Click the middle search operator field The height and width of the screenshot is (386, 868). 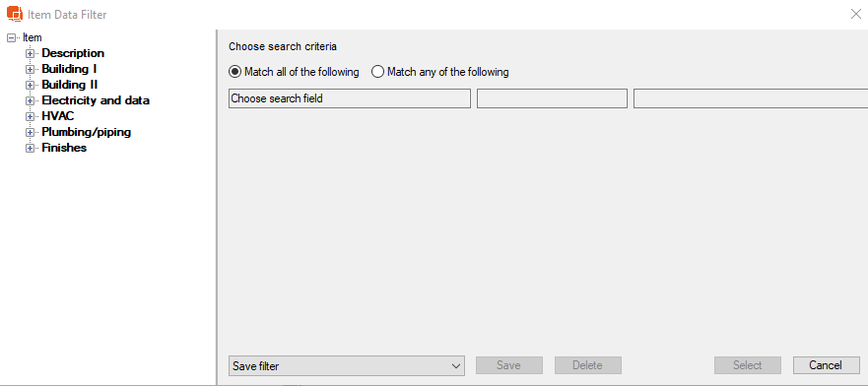(552, 99)
